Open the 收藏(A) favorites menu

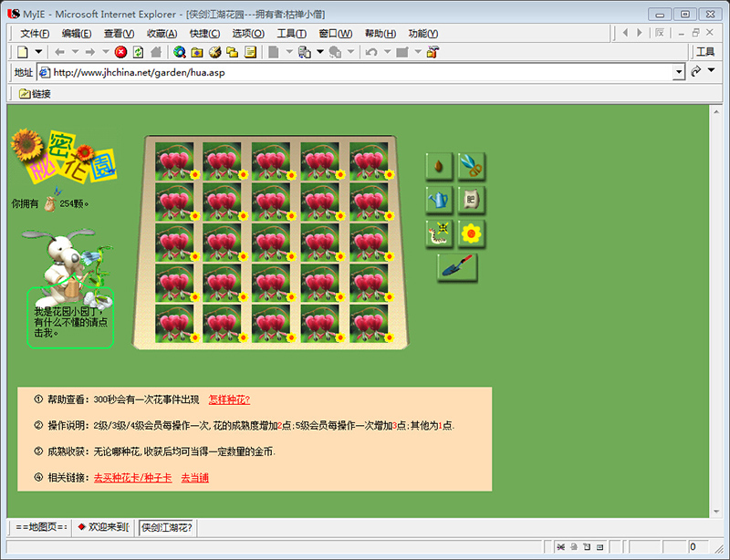[162, 34]
